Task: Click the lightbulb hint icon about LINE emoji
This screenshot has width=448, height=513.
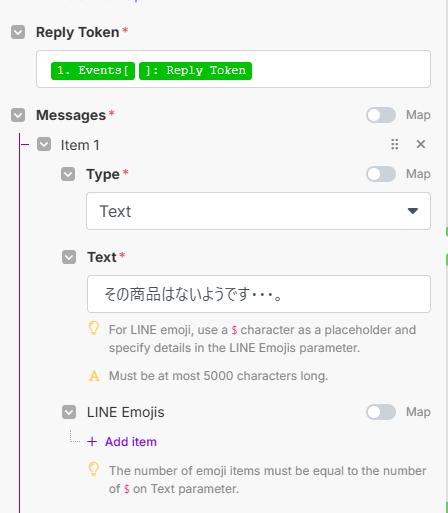Action: tap(94, 328)
